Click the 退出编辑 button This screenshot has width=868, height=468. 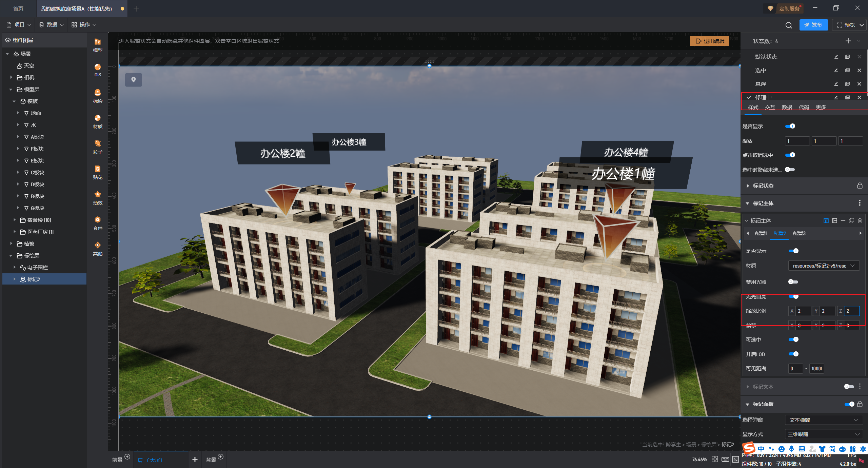(710, 41)
